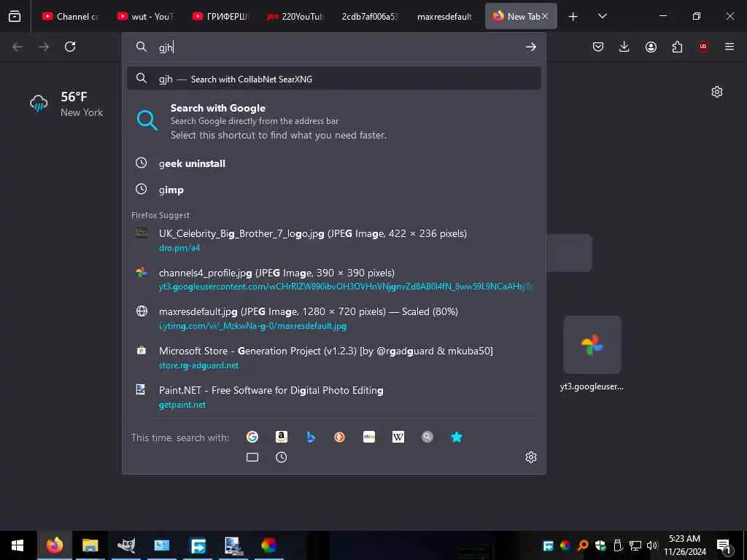Screen dimensions: 747x560
Task: Open maxresdefault.jpg Scaled (80%) suggestion
Action: click(334, 318)
